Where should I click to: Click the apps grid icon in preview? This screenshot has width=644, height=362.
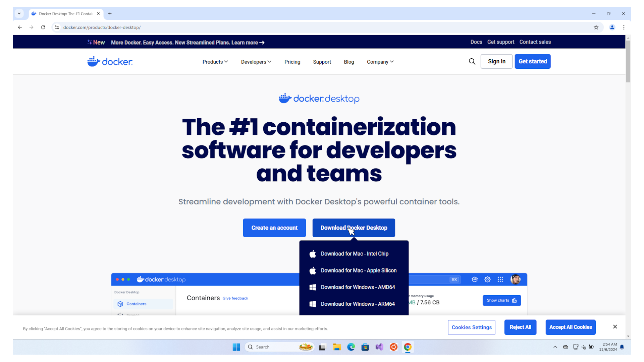[500, 279]
